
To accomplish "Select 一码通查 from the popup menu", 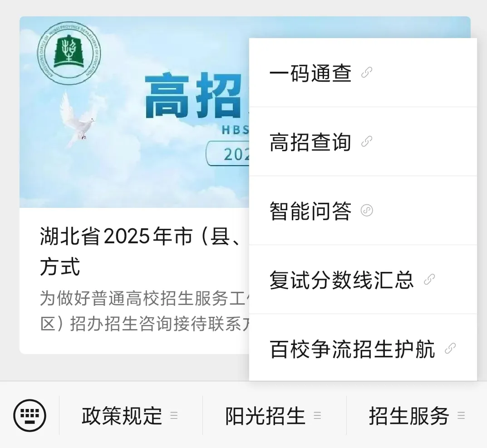I will click(363, 73).
